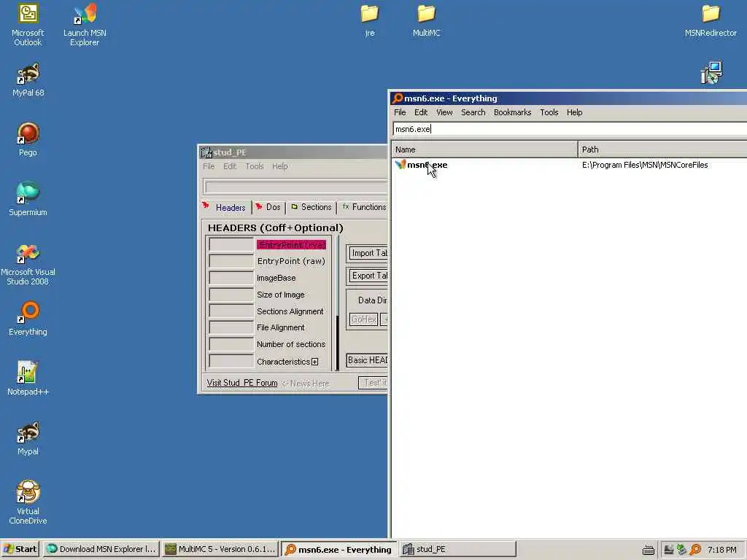This screenshot has width=747, height=560.
Task: Switch to Download MSN Explorer taskbar window
Action: (x=101, y=550)
